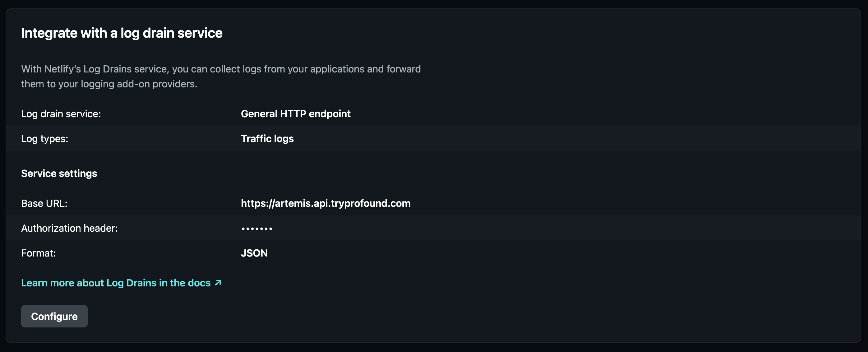Click the Base URL label

coord(44,203)
